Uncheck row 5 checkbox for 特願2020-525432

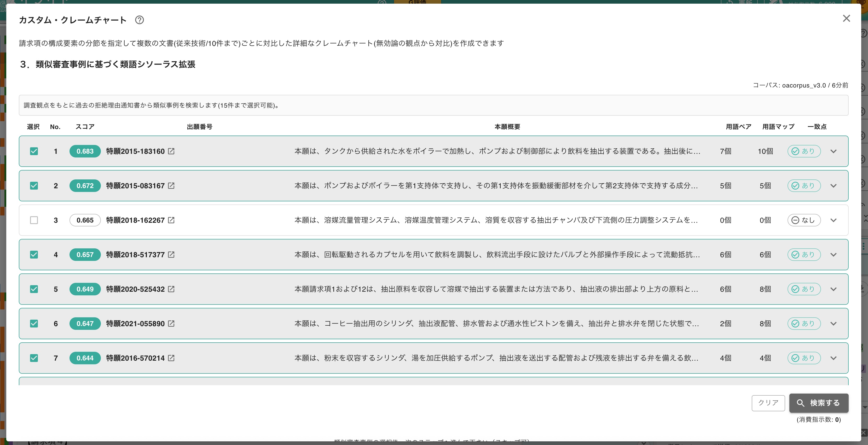34,289
